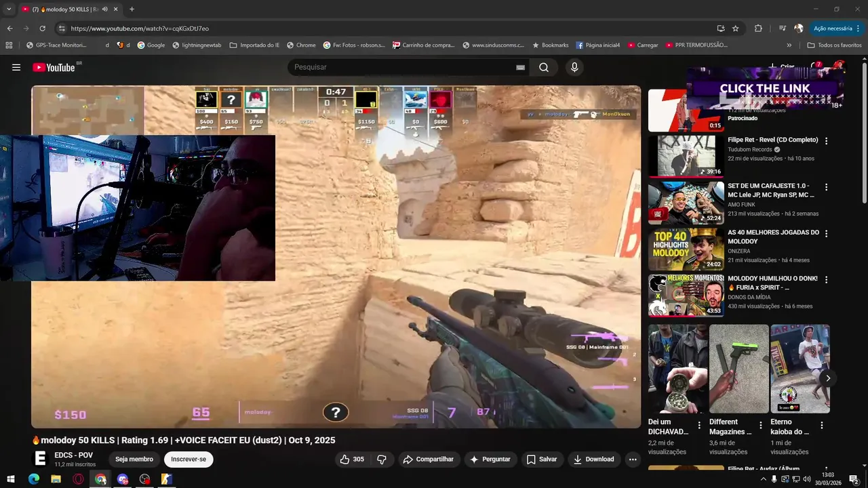Dislike the video with thumbs down
868x488 pixels.
[382, 459]
